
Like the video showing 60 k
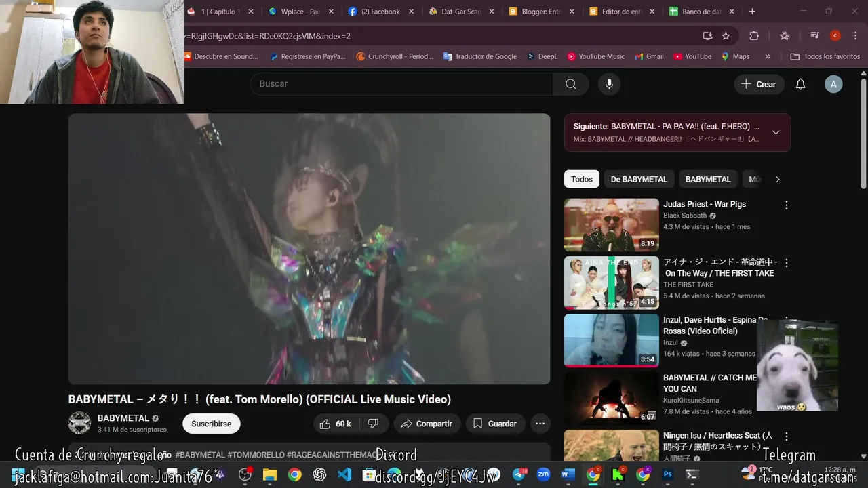pyautogui.click(x=334, y=424)
